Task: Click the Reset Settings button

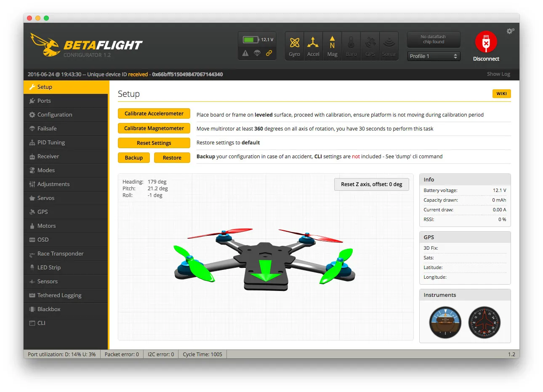Action: (x=154, y=143)
